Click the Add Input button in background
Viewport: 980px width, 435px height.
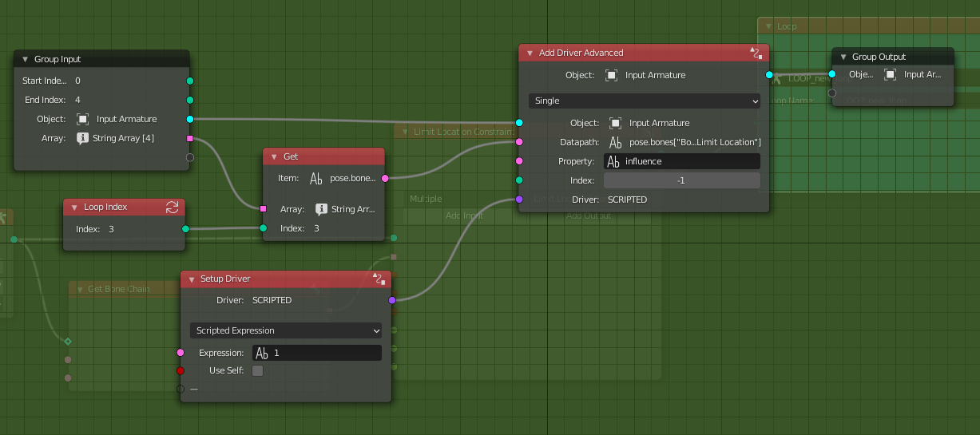466,216
